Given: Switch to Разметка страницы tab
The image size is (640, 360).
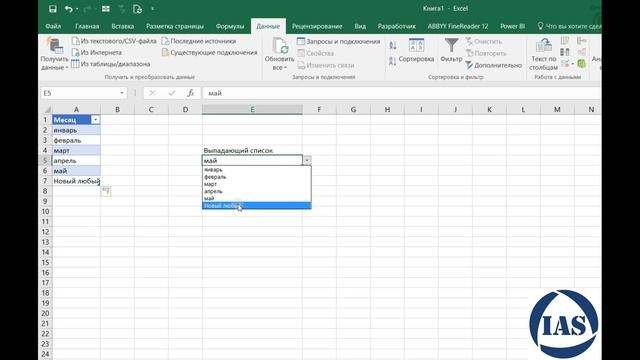Looking at the screenshot, I should pyautogui.click(x=175, y=26).
